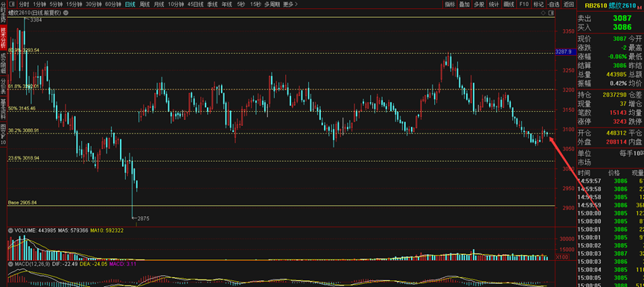Click the 画线 drawing tools button
644x287 pixels.
(x=508, y=4)
